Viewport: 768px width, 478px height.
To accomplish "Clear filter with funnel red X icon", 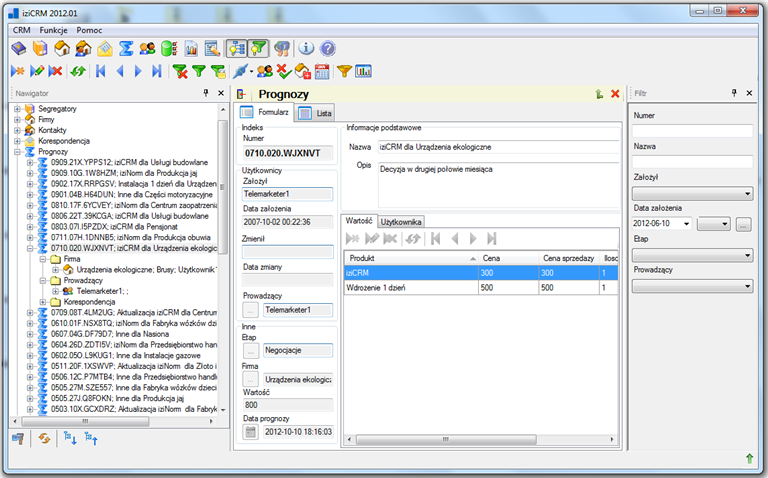I will click(x=180, y=72).
